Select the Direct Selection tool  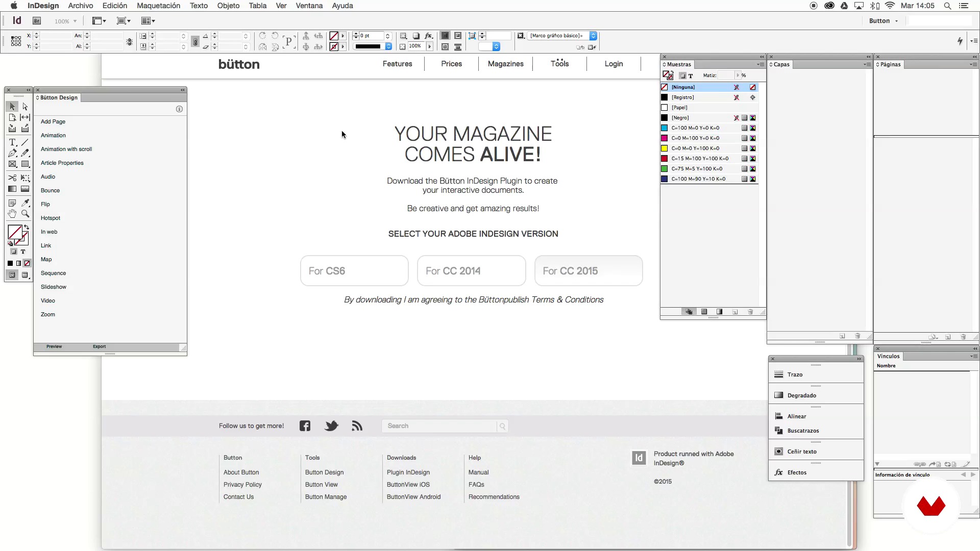point(25,107)
